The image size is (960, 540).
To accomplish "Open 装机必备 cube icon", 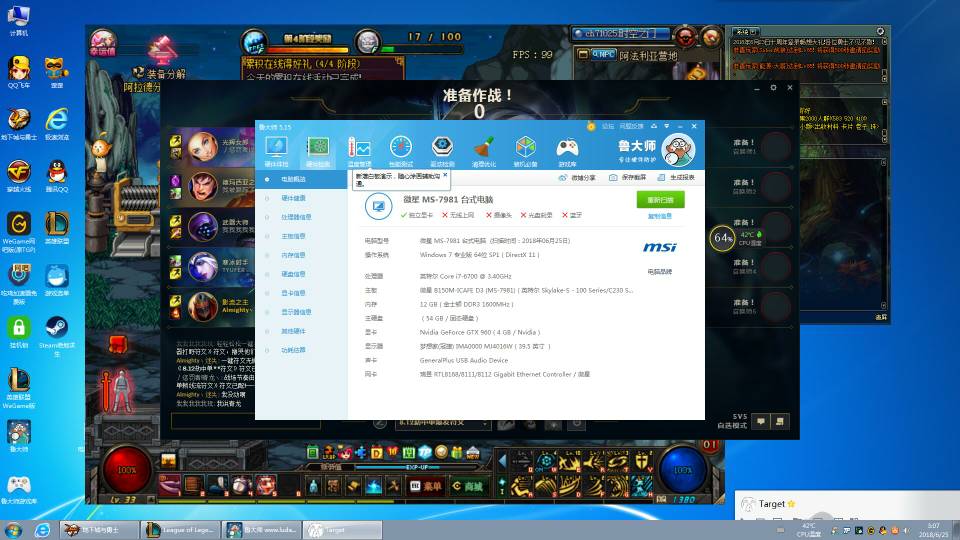I will click(x=525, y=151).
